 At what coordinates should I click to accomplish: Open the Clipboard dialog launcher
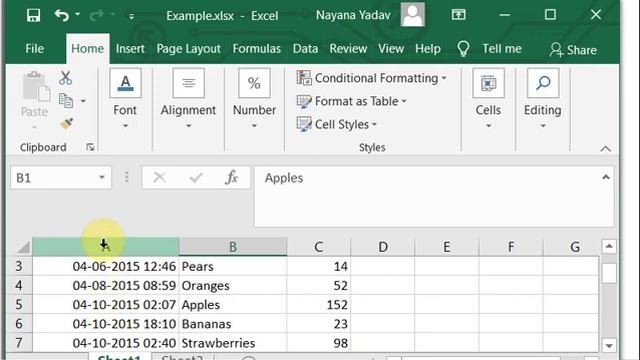click(90, 147)
